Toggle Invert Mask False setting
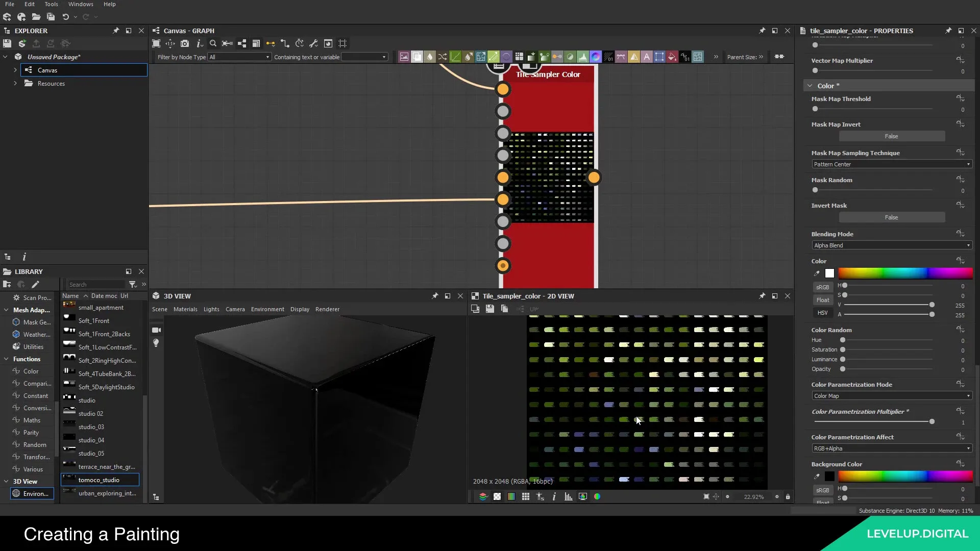Viewport: 980px width, 551px height. click(891, 217)
